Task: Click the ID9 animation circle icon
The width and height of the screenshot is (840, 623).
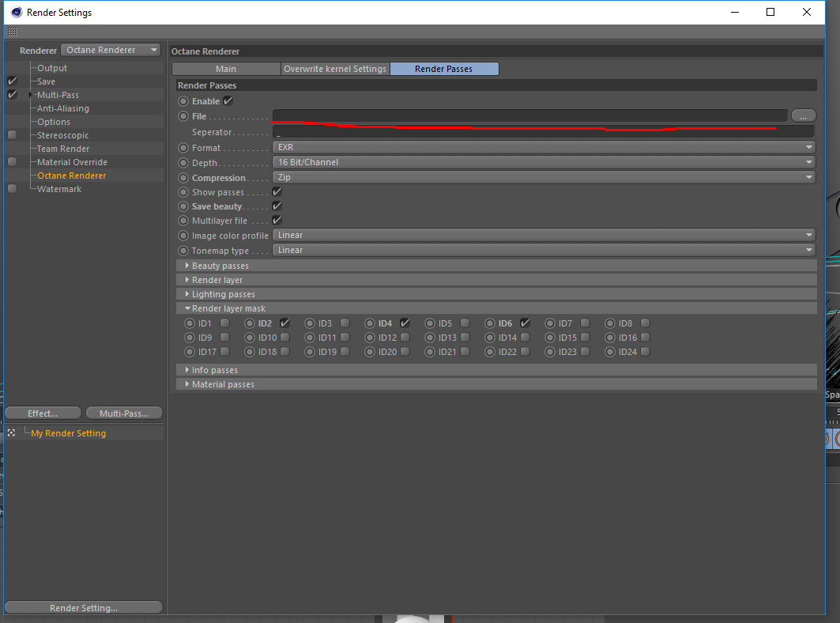Action: click(x=190, y=338)
